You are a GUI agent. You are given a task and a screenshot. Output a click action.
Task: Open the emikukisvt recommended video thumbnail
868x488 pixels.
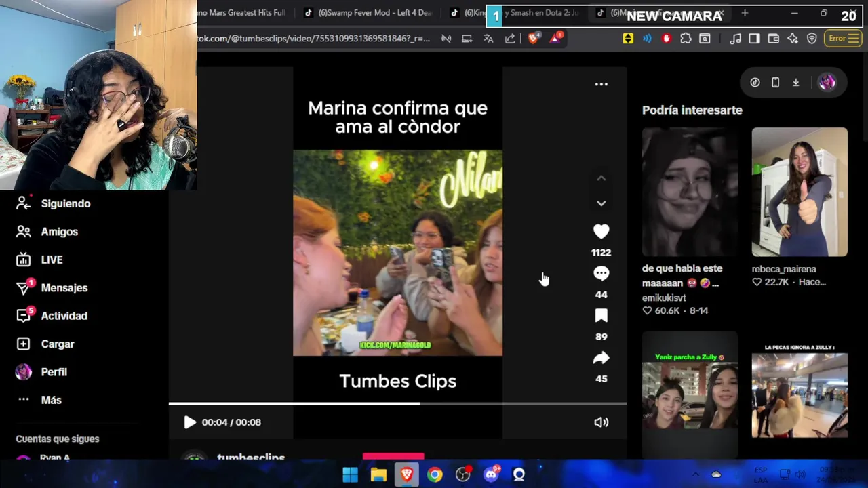(690, 192)
